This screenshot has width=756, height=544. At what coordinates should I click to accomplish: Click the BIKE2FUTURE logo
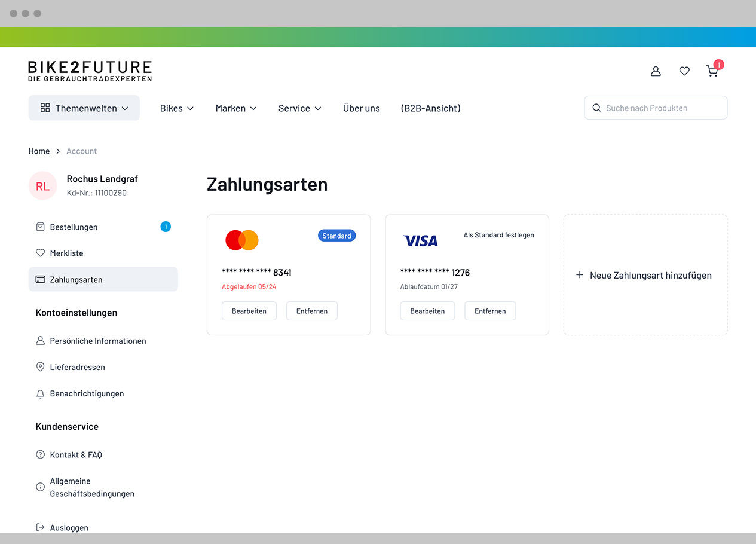pyautogui.click(x=90, y=71)
